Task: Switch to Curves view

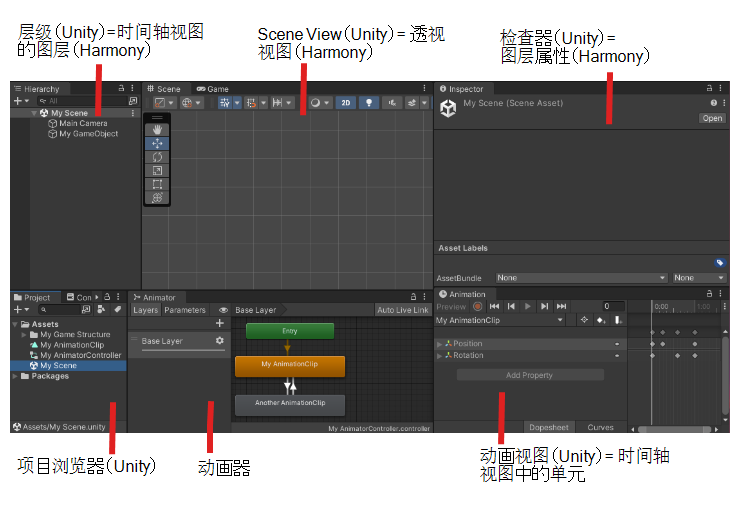Action: pos(600,427)
